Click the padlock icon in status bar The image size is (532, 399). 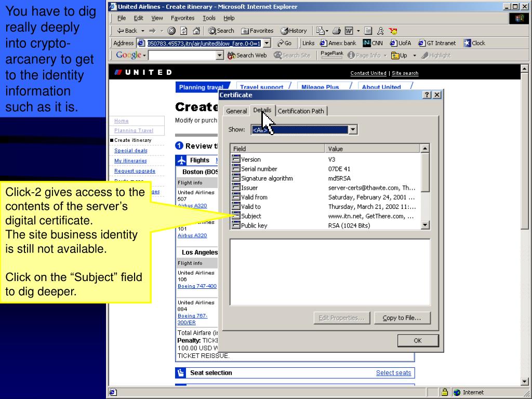(x=445, y=392)
